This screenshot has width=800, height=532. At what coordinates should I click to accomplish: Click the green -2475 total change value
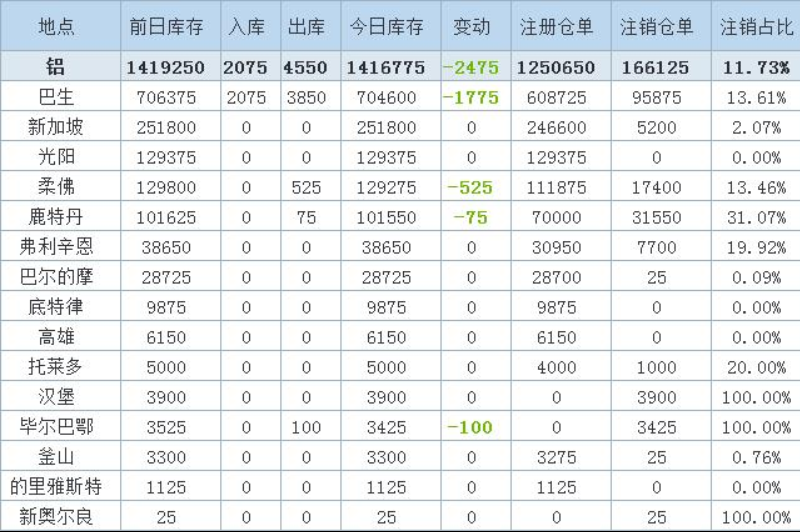click(470, 68)
